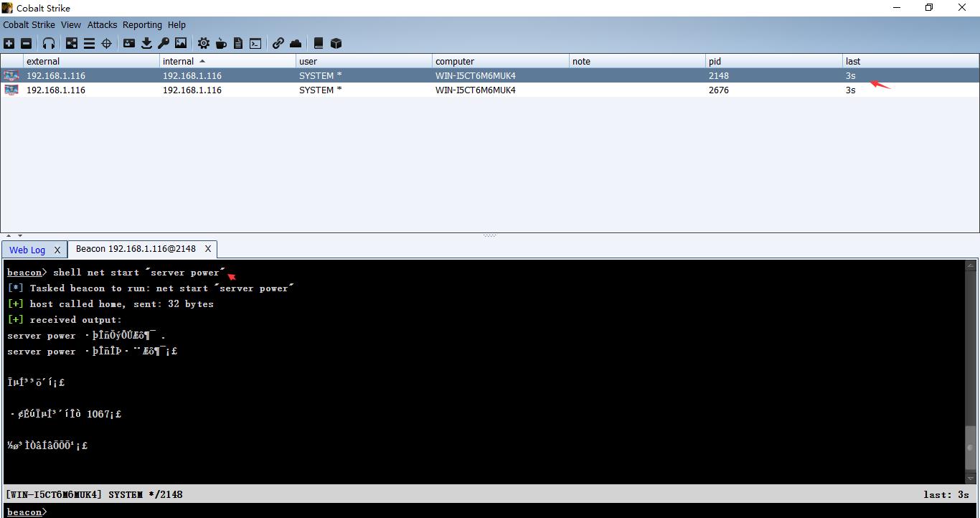Click the scripted web delivery terminal icon
This screenshot has height=518, width=980.
tap(255, 43)
